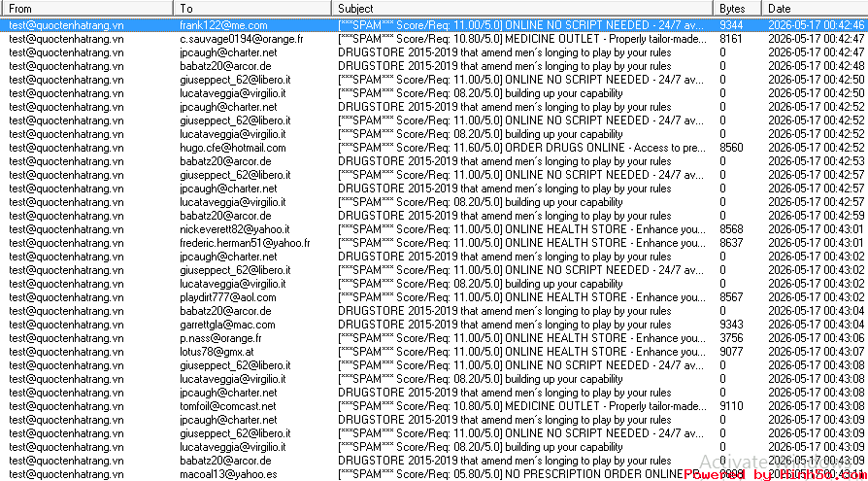This screenshot has height=481, width=868.
Task: Select recipient macoal13@yahoo.es
Action: pyautogui.click(x=228, y=474)
